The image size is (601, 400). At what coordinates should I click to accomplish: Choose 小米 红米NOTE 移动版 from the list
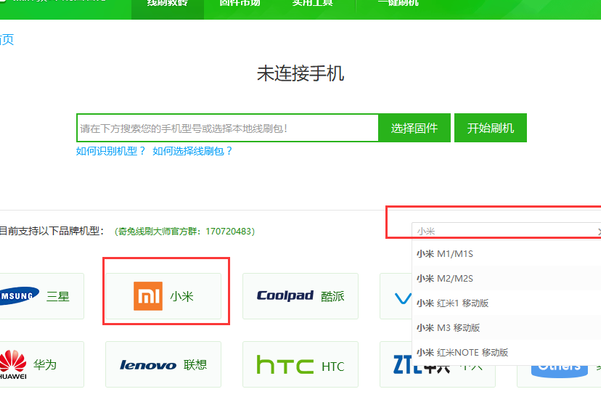[x=506, y=352]
